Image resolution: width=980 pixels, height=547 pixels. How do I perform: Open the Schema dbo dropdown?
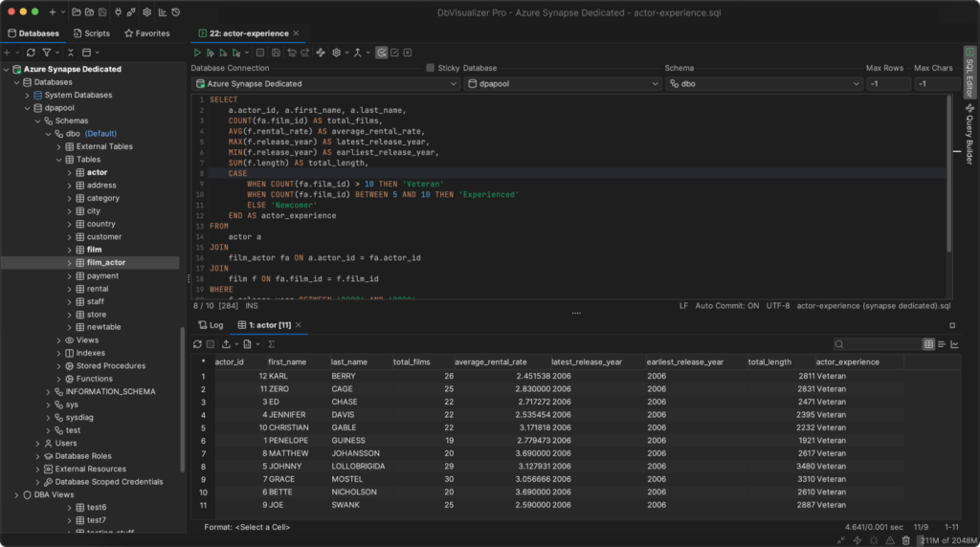point(764,84)
